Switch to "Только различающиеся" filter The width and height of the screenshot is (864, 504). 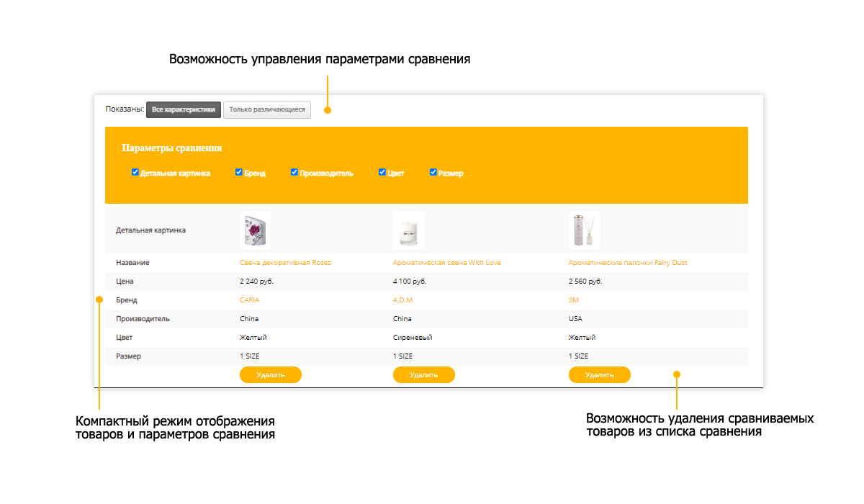267,110
